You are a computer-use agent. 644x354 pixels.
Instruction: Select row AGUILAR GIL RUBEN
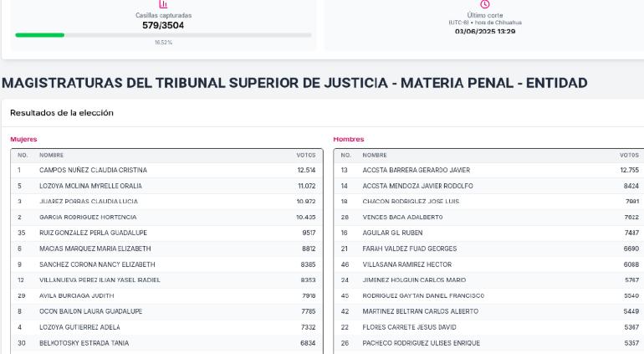click(x=489, y=233)
